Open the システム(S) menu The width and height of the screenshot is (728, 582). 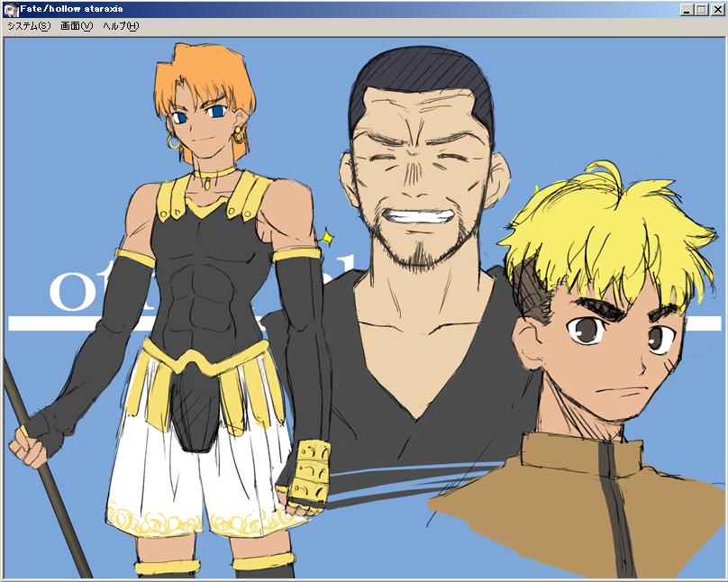tap(29, 26)
